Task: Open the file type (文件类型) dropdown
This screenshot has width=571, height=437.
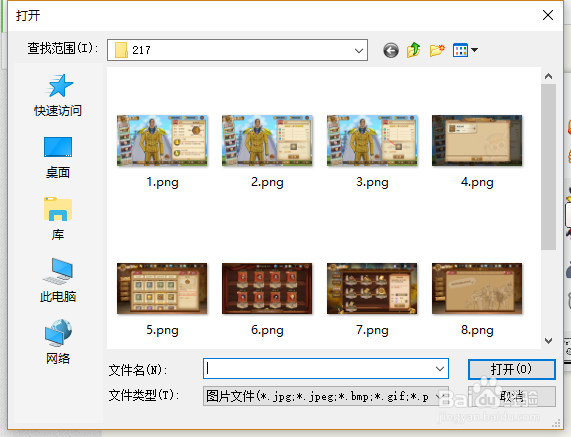Action: [x=326, y=396]
